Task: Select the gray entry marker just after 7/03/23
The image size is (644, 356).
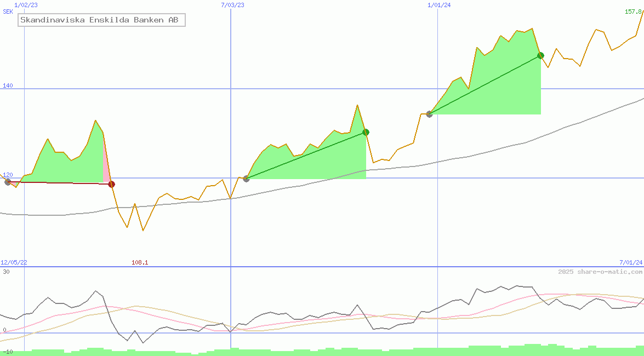Action: [x=246, y=179]
